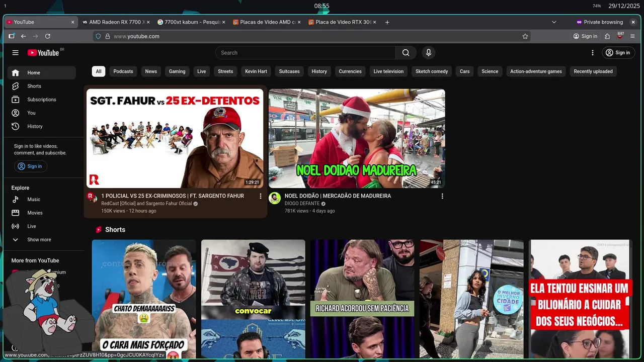Open Shorts from the sidebar
This screenshot has width=644, height=362.
point(41,86)
